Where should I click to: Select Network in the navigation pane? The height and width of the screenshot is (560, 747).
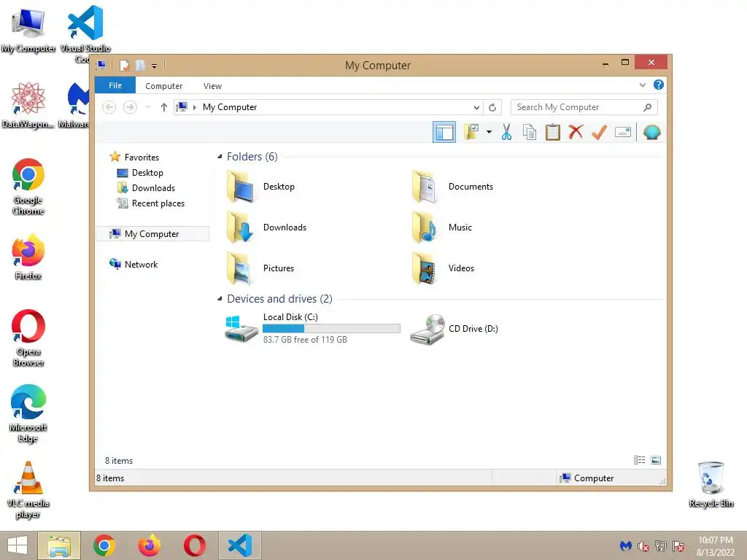click(x=141, y=264)
